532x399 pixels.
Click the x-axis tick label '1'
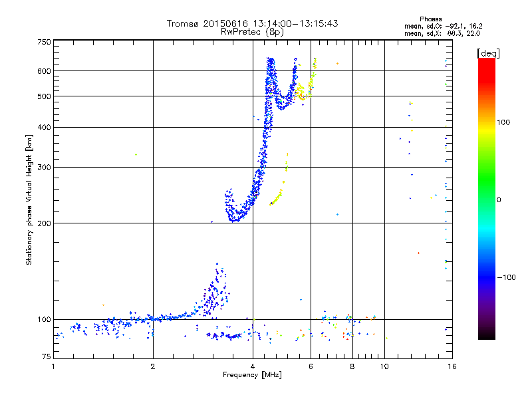coord(53,366)
